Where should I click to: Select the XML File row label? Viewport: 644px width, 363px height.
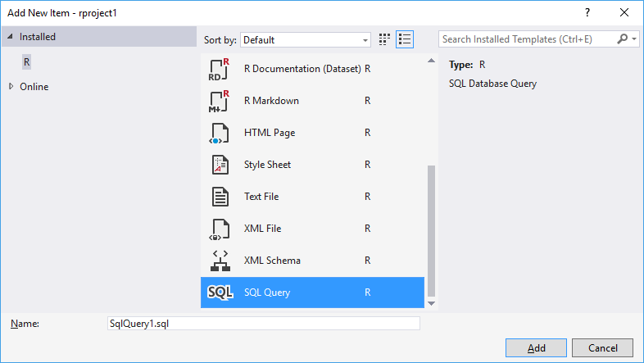click(x=262, y=229)
